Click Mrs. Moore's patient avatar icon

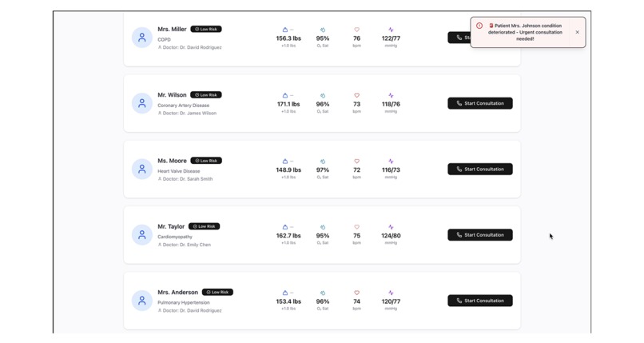(x=142, y=169)
